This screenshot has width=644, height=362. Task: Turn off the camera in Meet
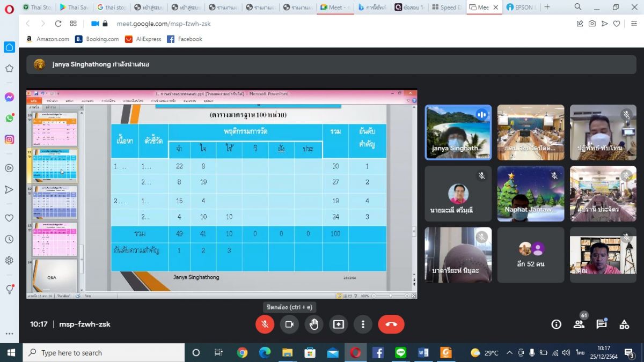[289, 324]
